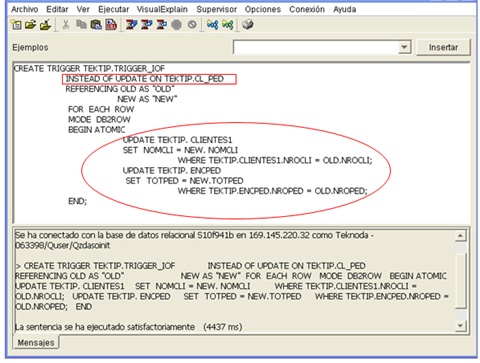Click the gray Stop octagon icon

click(x=176, y=25)
